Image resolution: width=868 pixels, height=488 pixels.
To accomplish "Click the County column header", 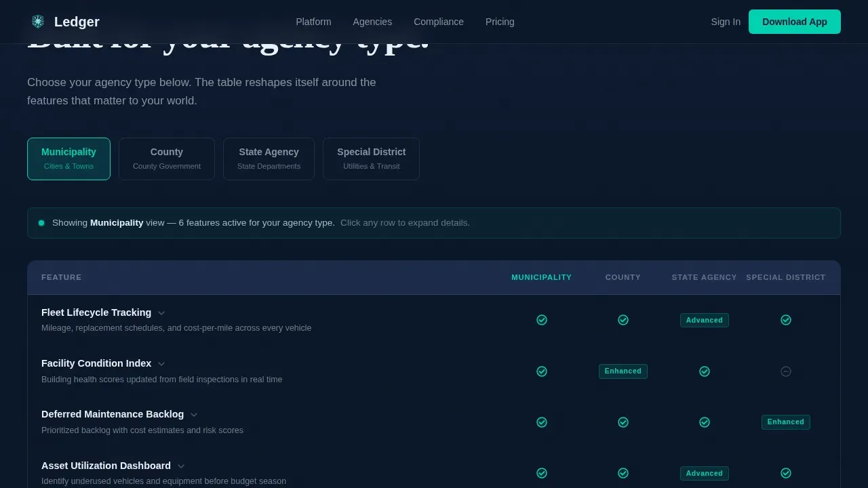I will point(623,277).
